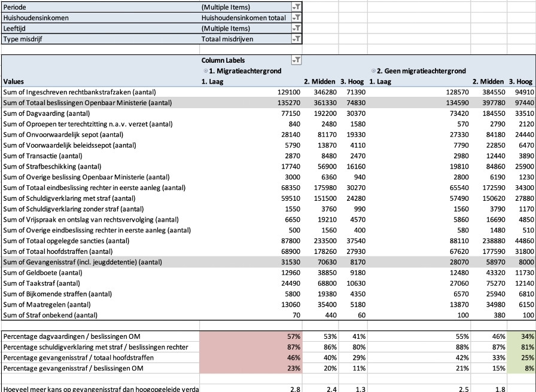
Task: Select the green-shaded 81% cell
Action: (521, 347)
